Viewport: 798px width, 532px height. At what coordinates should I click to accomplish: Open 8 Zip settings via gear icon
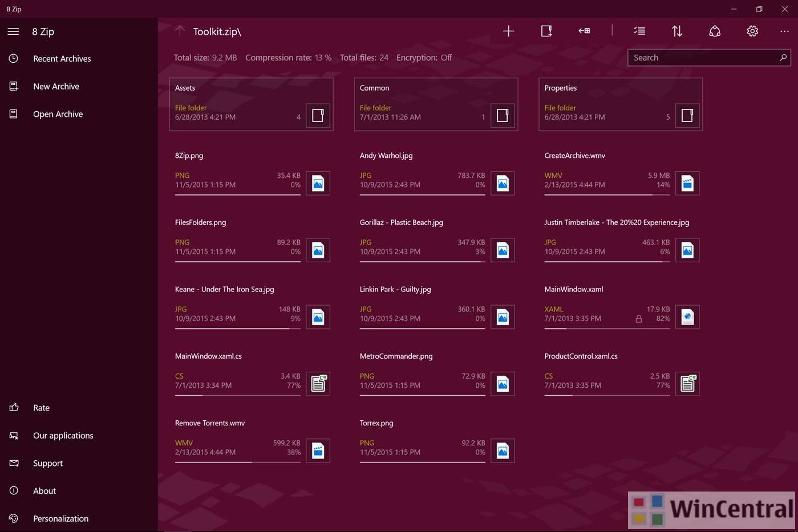point(752,31)
